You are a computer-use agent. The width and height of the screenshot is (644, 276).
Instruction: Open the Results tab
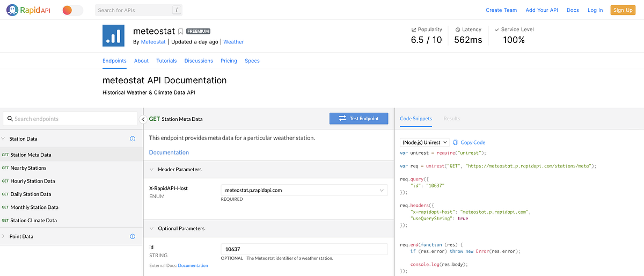pos(451,119)
